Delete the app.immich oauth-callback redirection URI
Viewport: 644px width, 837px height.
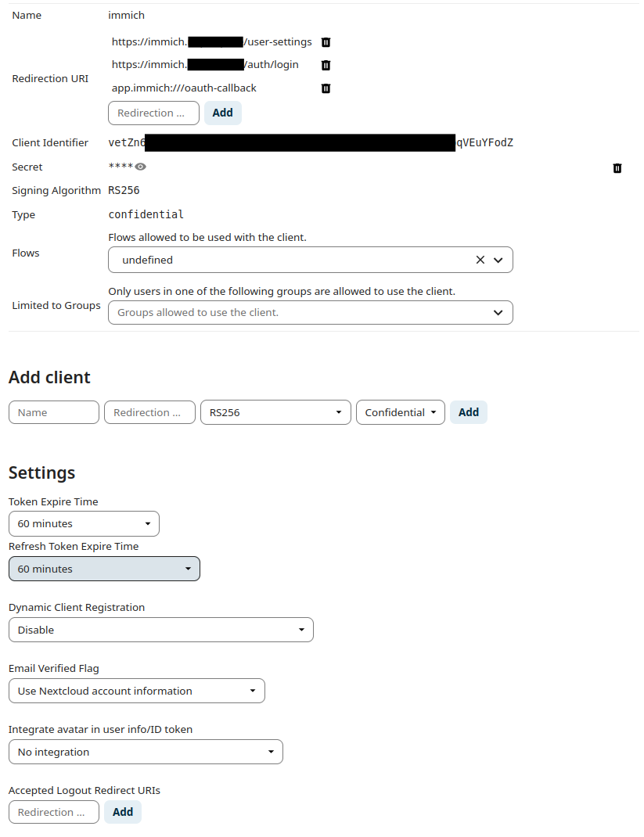pyautogui.click(x=326, y=88)
